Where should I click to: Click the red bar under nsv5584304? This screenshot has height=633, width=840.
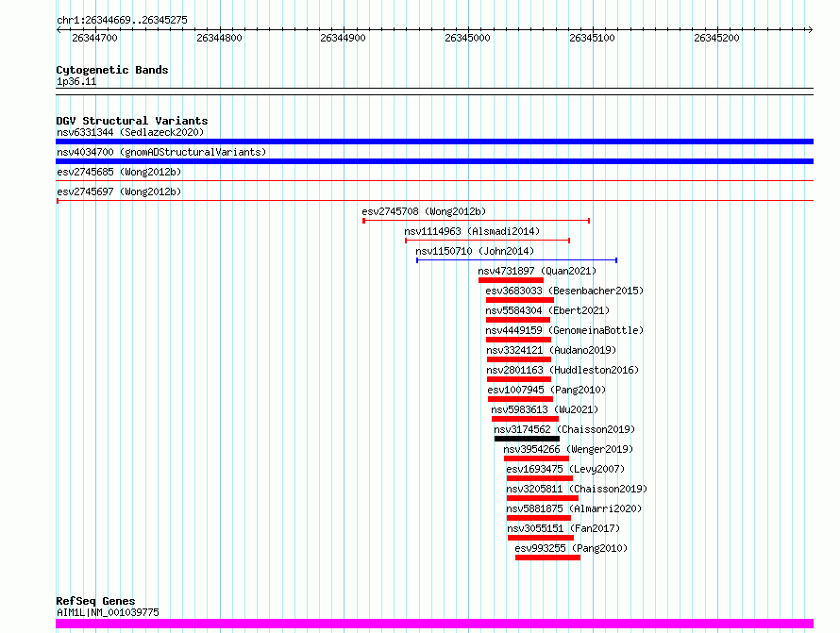(x=518, y=320)
